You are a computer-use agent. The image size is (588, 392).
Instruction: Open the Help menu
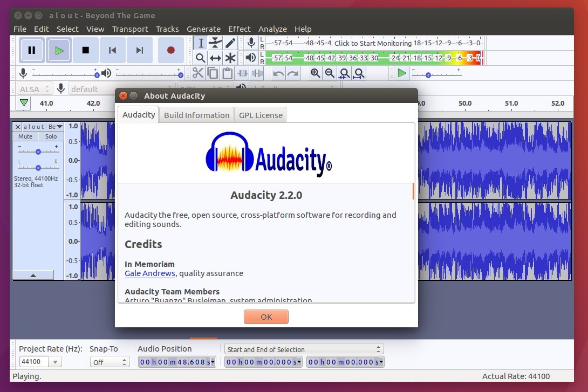point(303,29)
